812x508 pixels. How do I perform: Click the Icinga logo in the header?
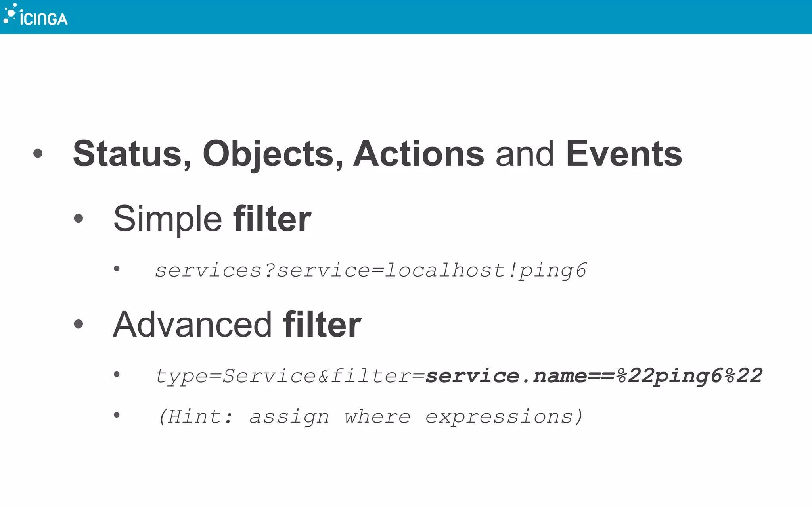coord(35,15)
